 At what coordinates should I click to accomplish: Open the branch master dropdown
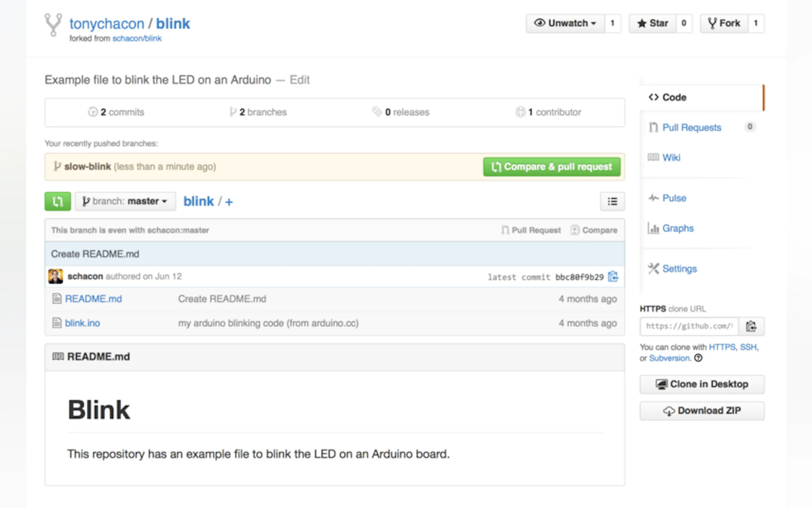click(125, 201)
